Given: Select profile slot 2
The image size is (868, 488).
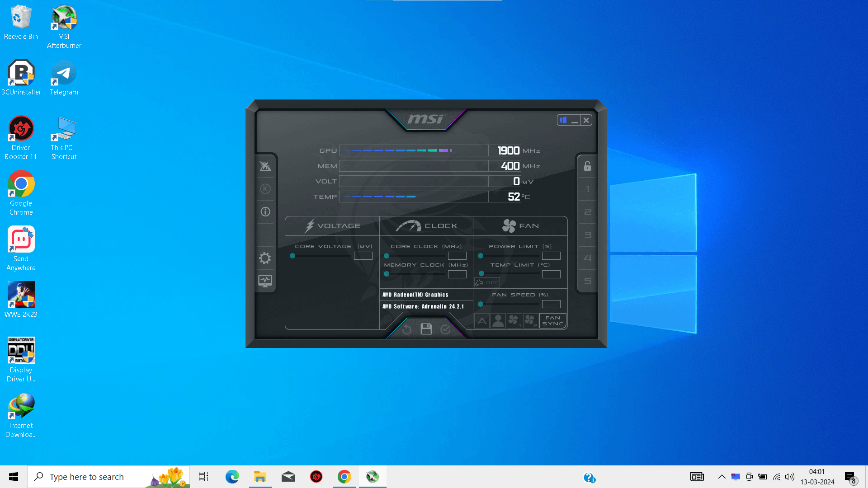Looking at the screenshot, I should tap(588, 212).
